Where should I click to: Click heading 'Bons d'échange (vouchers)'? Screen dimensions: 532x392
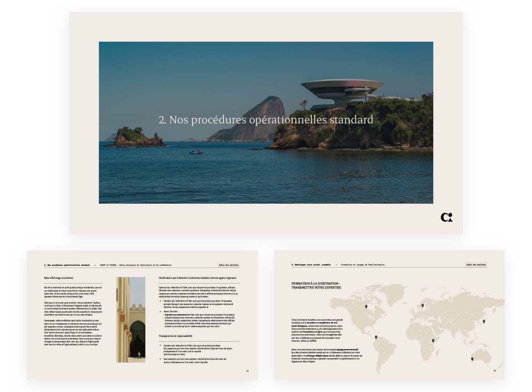[59, 278]
